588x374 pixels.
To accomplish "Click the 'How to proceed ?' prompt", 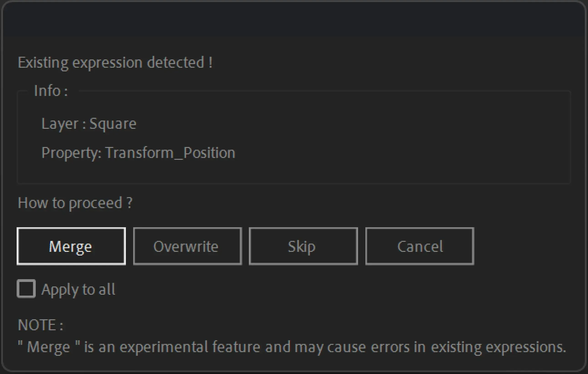I will (75, 203).
